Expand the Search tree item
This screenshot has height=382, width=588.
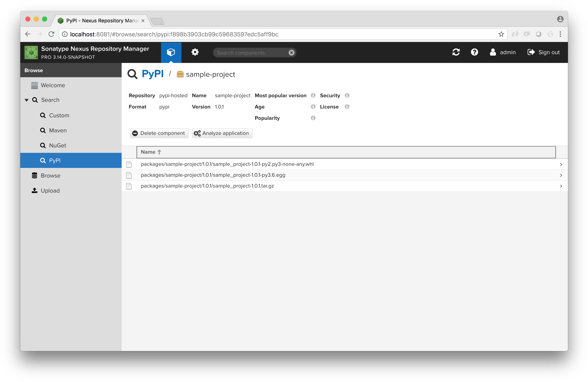pyautogui.click(x=27, y=100)
